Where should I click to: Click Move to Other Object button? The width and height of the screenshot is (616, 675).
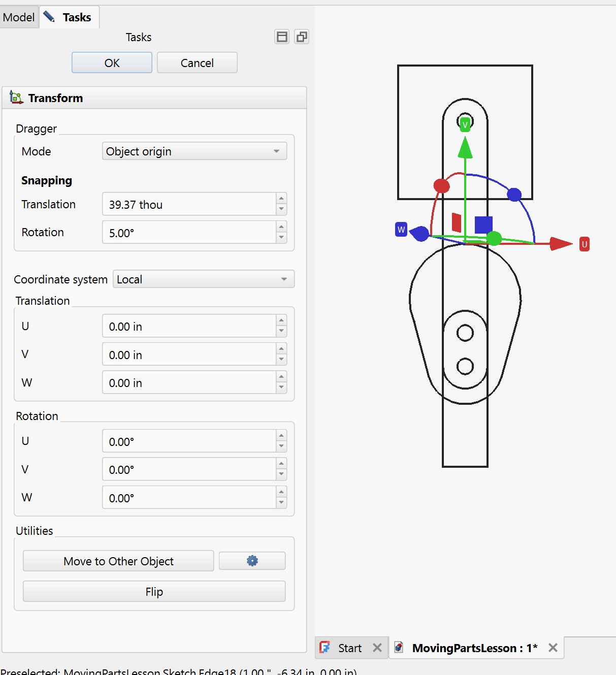click(x=118, y=561)
